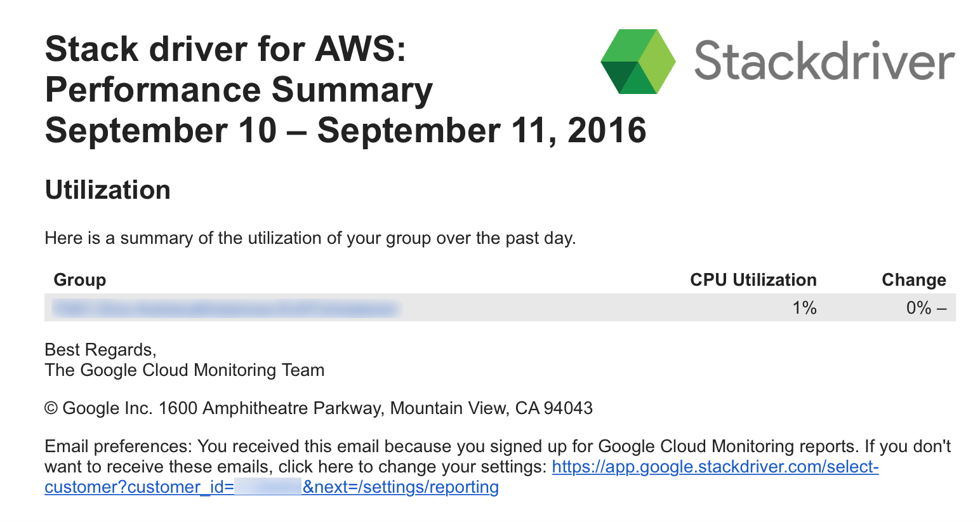Select the Group column header
The image size is (980, 522).
coord(80,280)
